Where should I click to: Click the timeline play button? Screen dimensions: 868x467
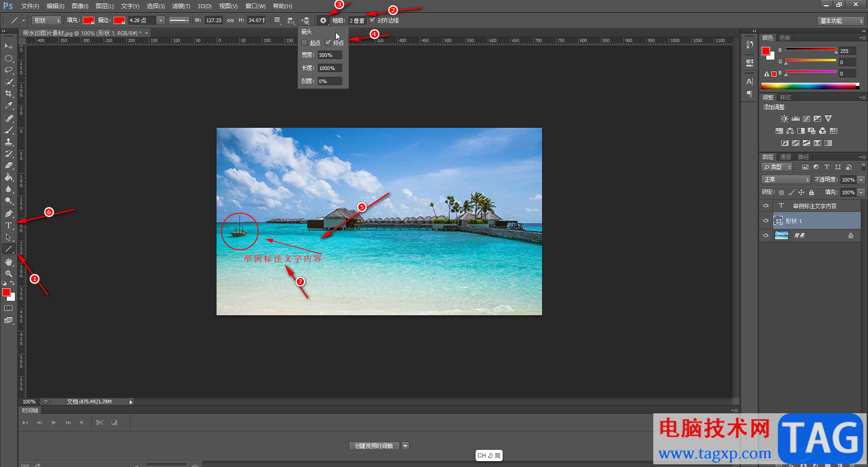point(54,423)
